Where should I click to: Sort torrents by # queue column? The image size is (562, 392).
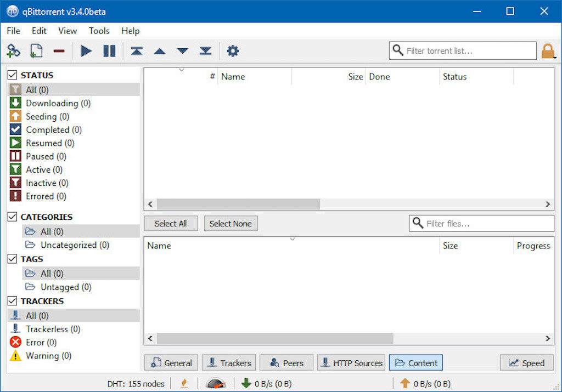point(181,77)
